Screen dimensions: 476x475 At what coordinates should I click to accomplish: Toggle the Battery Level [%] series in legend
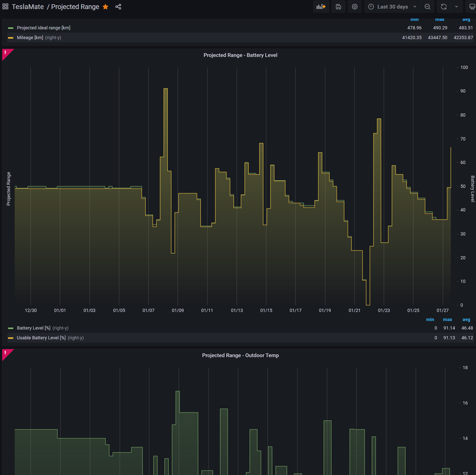click(x=33, y=328)
